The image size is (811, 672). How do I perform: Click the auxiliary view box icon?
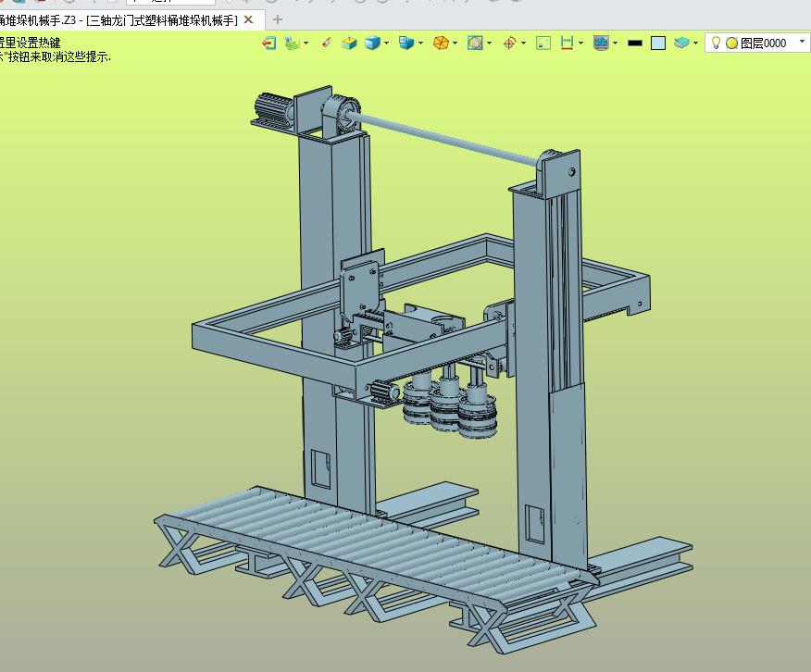(350, 43)
